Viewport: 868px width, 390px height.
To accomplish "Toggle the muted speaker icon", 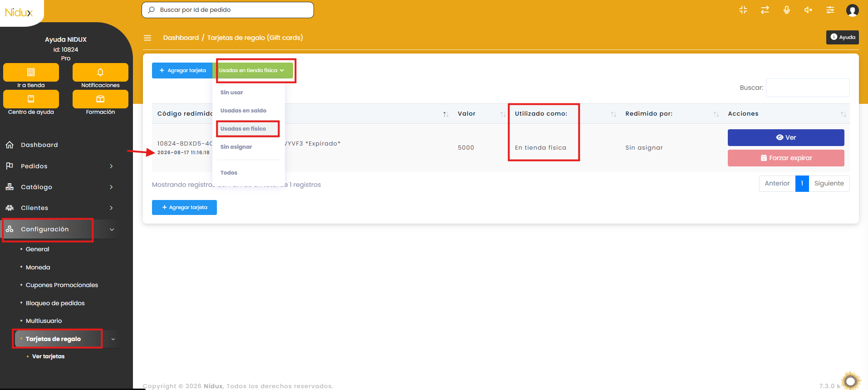I will pyautogui.click(x=809, y=10).
